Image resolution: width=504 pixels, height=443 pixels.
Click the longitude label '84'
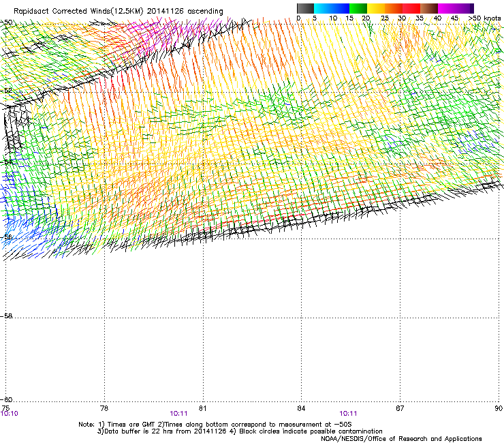[x=301, y=408]
